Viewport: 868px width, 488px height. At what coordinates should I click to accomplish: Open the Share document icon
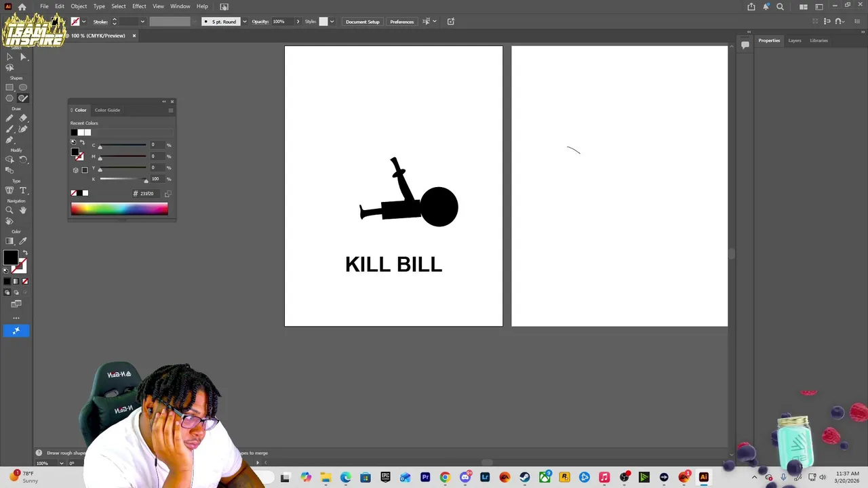[x=751, y=7]
